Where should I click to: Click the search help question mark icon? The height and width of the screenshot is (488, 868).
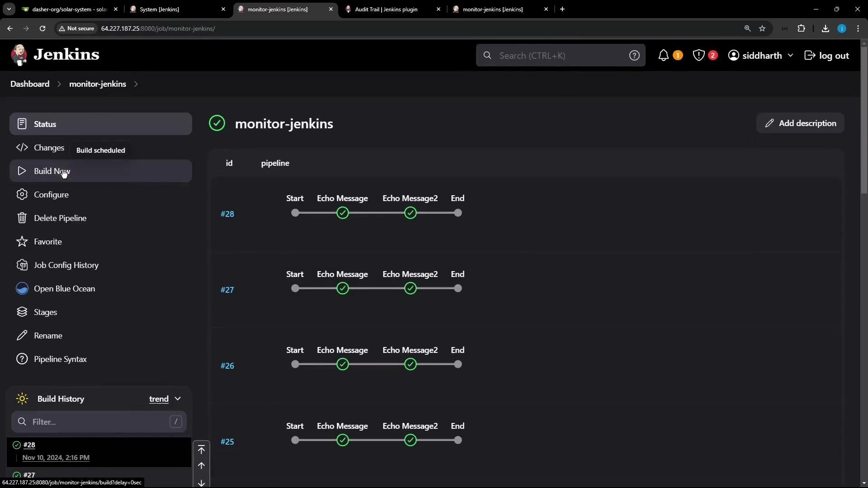tap(634, 56)
